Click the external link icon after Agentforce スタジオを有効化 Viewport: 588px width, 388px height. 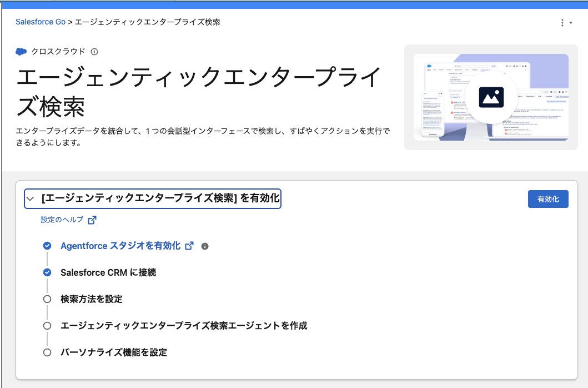pos(189,246)
